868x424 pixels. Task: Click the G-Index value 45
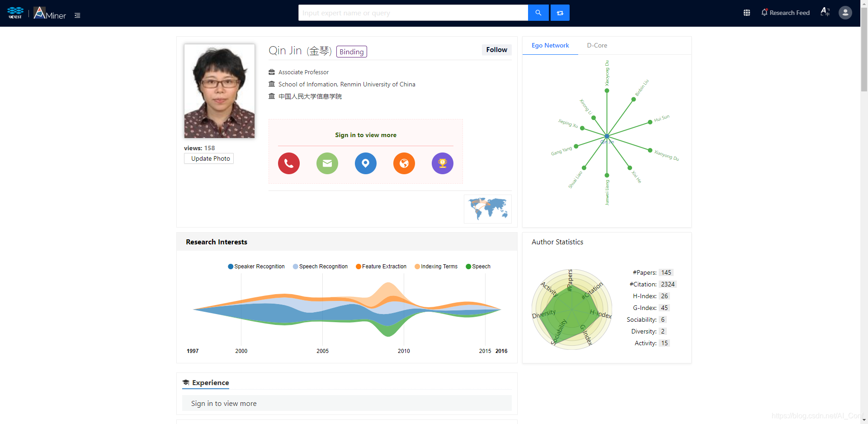point(664,308)
